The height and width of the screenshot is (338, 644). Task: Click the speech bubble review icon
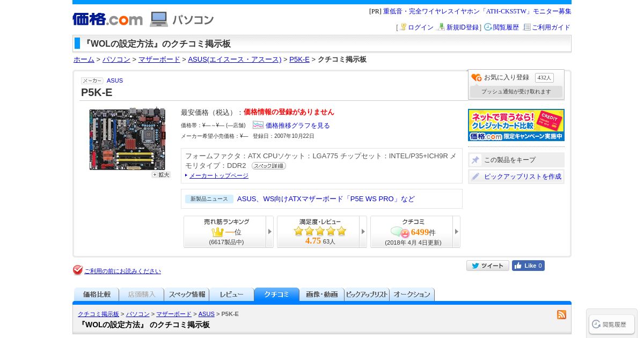(400, 232)
